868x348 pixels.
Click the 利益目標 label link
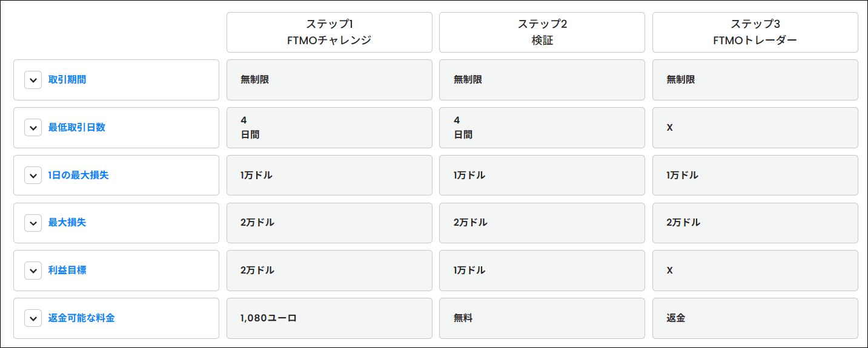click(x=67, y=271)
